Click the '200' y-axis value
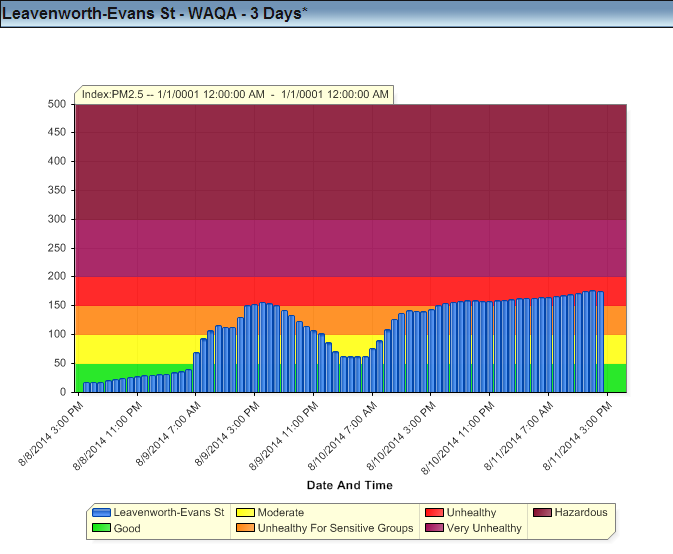The height and width of the screenshot is (554, 673). click(x=57, y=276)
